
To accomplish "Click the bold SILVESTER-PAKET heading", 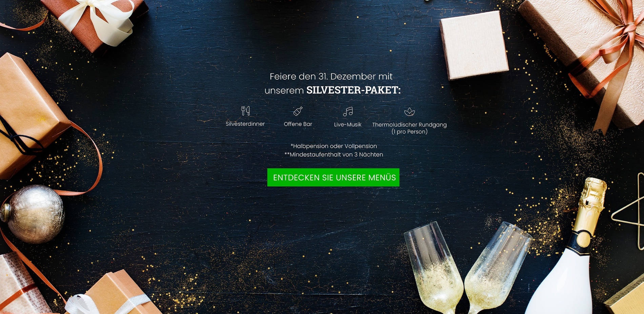I will click(x=354, y=90).
